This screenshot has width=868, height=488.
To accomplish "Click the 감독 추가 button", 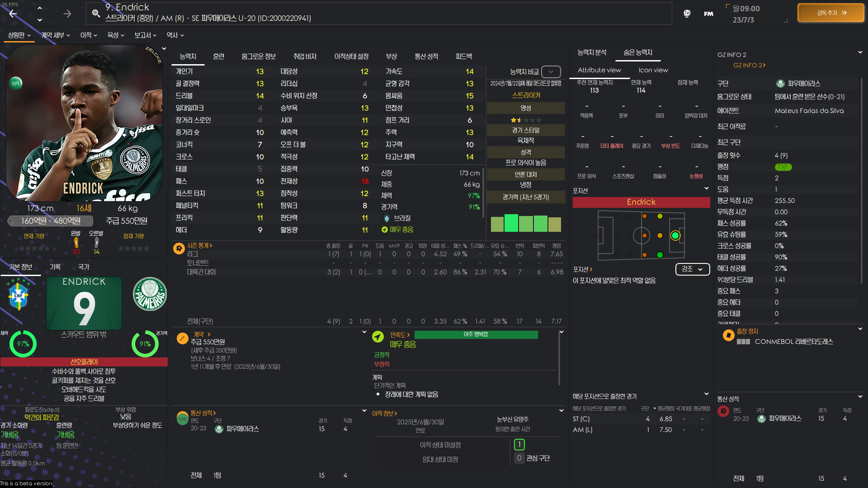I will point(831,13).
